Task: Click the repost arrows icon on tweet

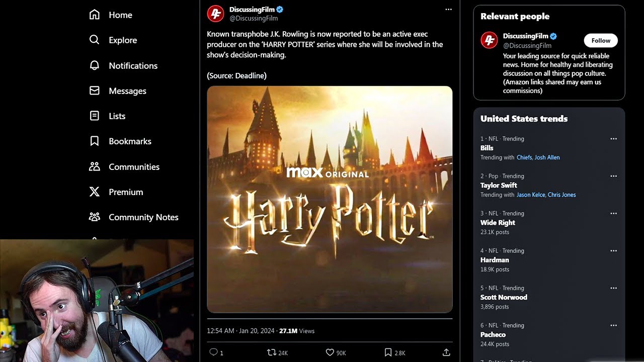Action: pos(271,352)
